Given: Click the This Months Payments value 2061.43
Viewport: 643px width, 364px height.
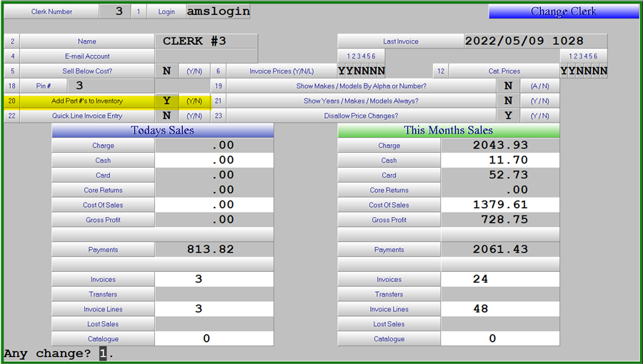Looking at the screenshot, I should click(500, 249).
